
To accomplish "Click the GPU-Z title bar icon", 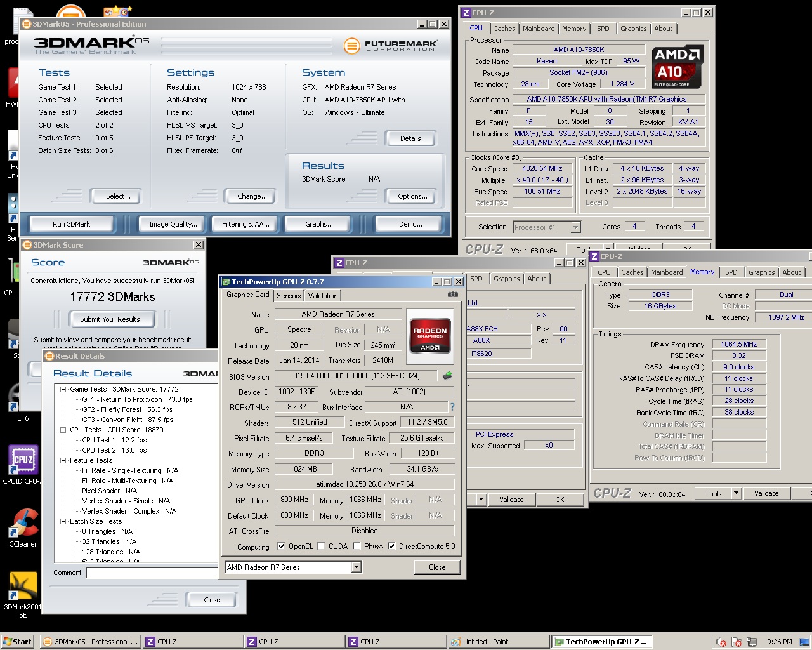I will pos(226,282).
